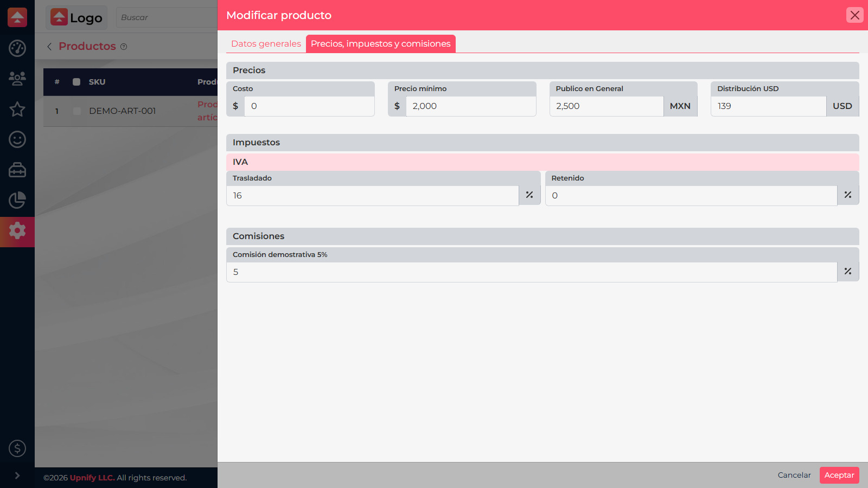The width and height of the screenshot is (868, 488).
Task: Check the DEMO-ART-001 row checkbox
Action: [76, 111]
